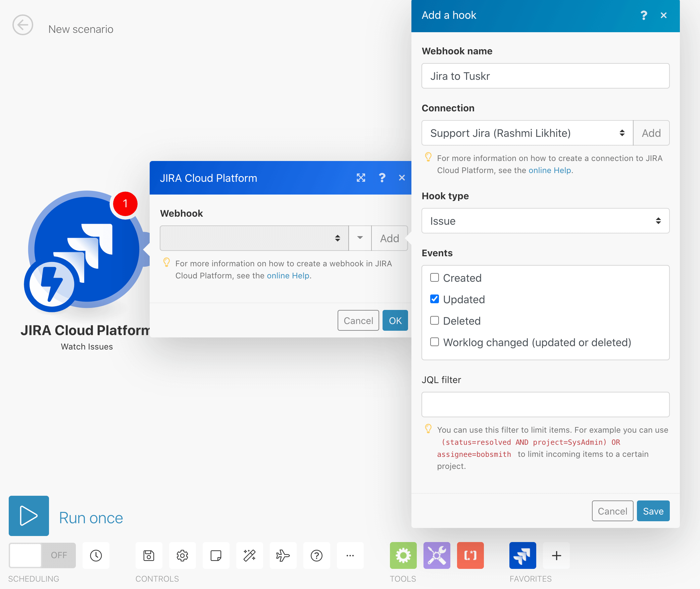Open the green Flow control tools icon
The width and height of the screenshot is (700, 589).
403,555
